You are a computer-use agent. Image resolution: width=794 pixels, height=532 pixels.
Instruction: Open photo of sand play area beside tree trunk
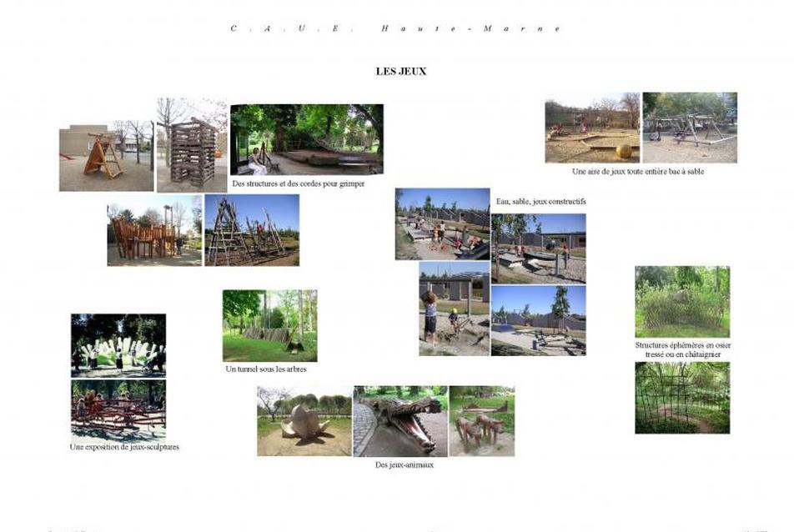click(x=538, y=248)
